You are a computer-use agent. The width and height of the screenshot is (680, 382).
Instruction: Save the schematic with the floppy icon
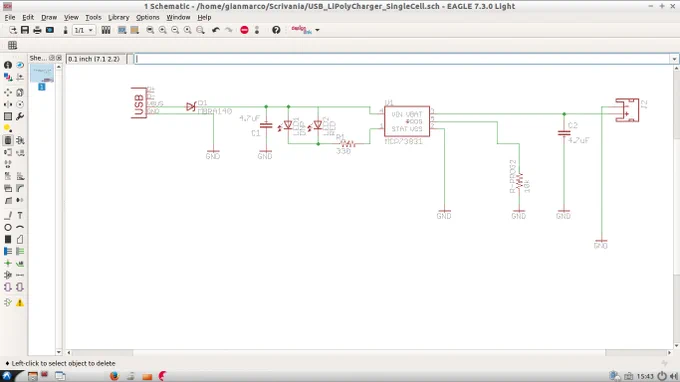(25, 30)
